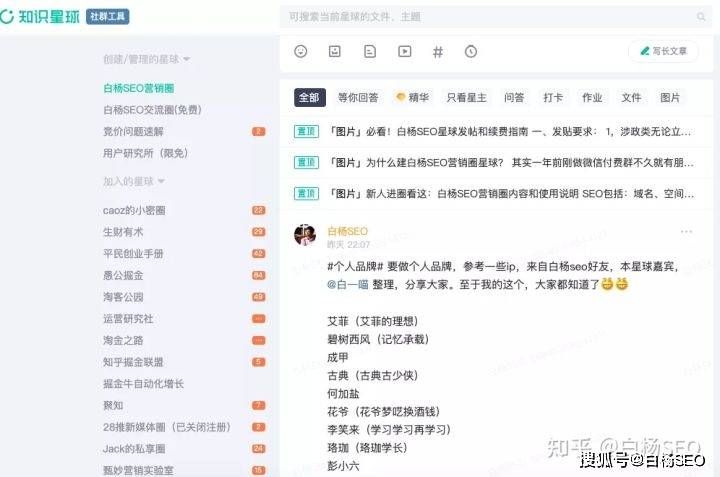Click 白杨SEO author avatar
720x477 pixels.
pos(305,235)
